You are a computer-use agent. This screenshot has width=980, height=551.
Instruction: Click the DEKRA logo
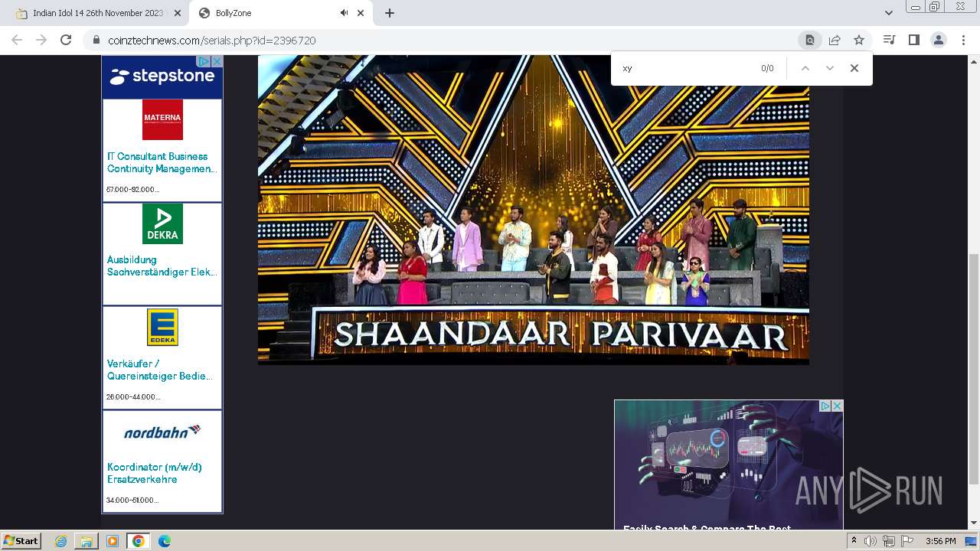point(162,223)
